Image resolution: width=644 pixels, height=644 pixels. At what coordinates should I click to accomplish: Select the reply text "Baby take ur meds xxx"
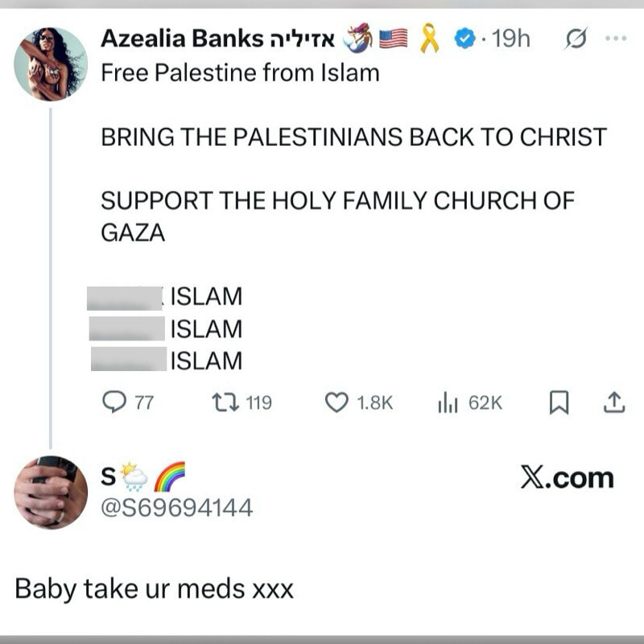point(154,589)
